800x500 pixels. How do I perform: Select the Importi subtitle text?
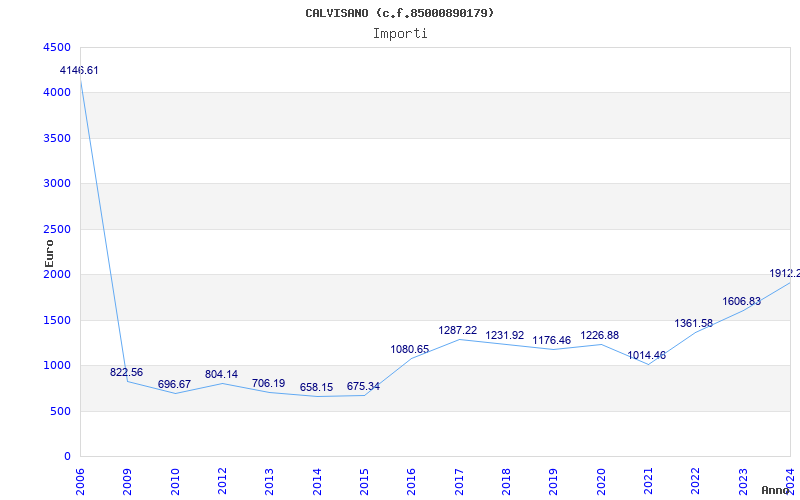tap(400, 34)
